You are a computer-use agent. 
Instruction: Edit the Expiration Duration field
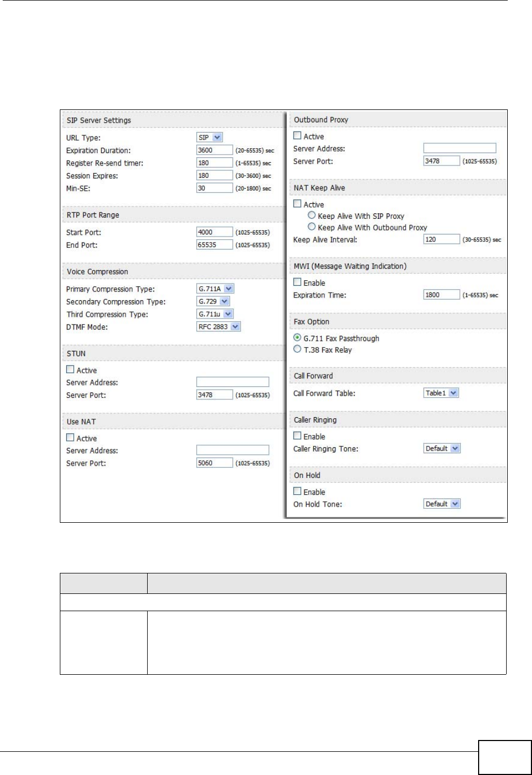pos(215,150)
